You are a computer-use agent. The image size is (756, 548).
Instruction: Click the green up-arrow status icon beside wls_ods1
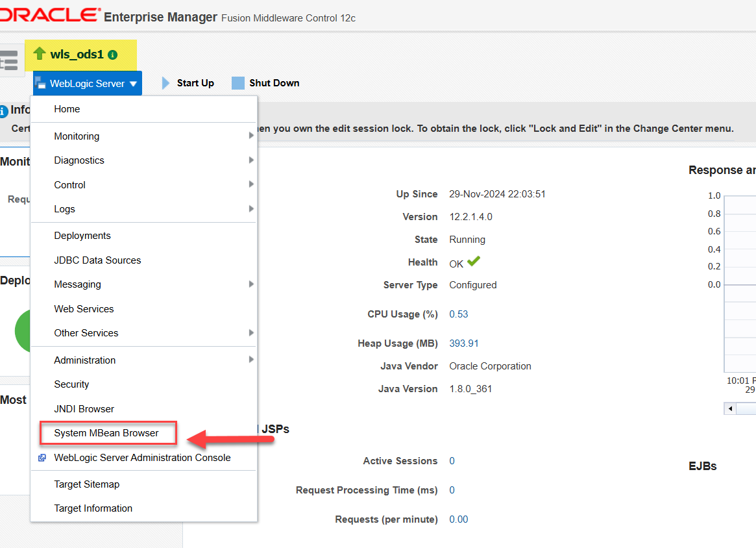[40, 54]
